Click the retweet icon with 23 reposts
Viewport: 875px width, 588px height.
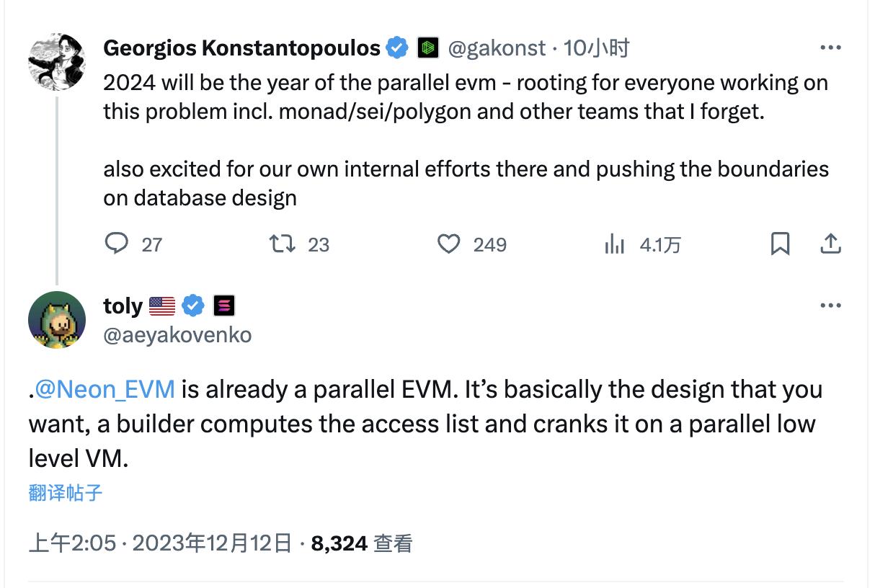point(282,244)
